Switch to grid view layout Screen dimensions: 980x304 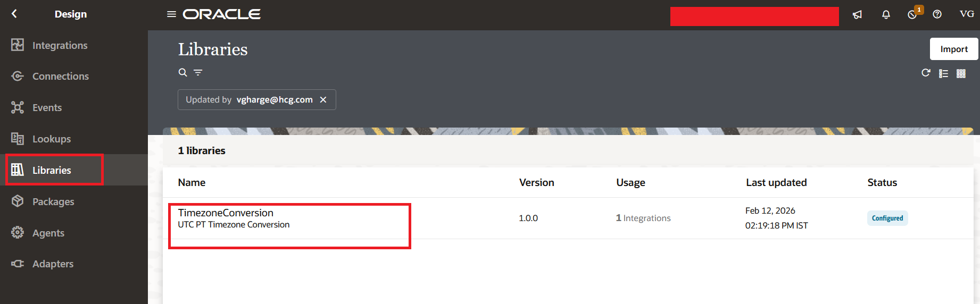961,73
